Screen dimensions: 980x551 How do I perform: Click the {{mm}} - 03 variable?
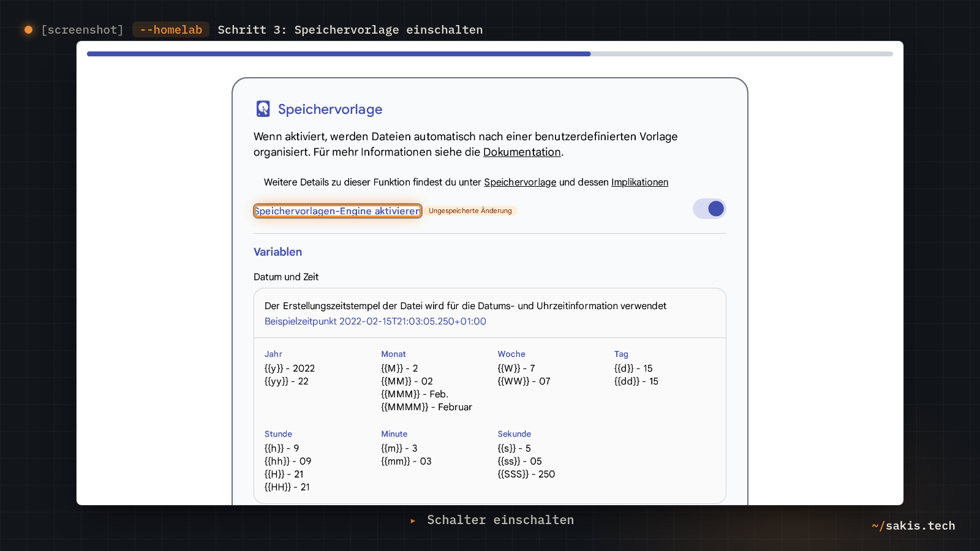[x=406, y=461]
